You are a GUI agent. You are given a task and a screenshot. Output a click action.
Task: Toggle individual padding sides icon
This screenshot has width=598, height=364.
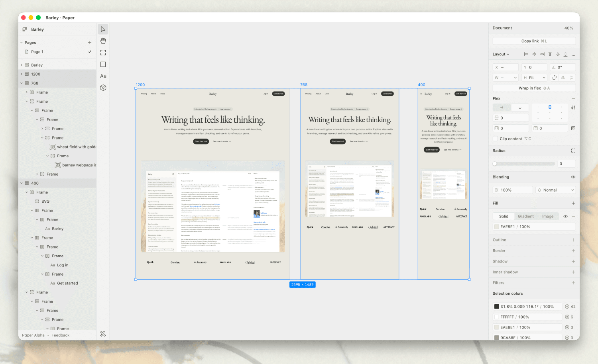point(573,128)
